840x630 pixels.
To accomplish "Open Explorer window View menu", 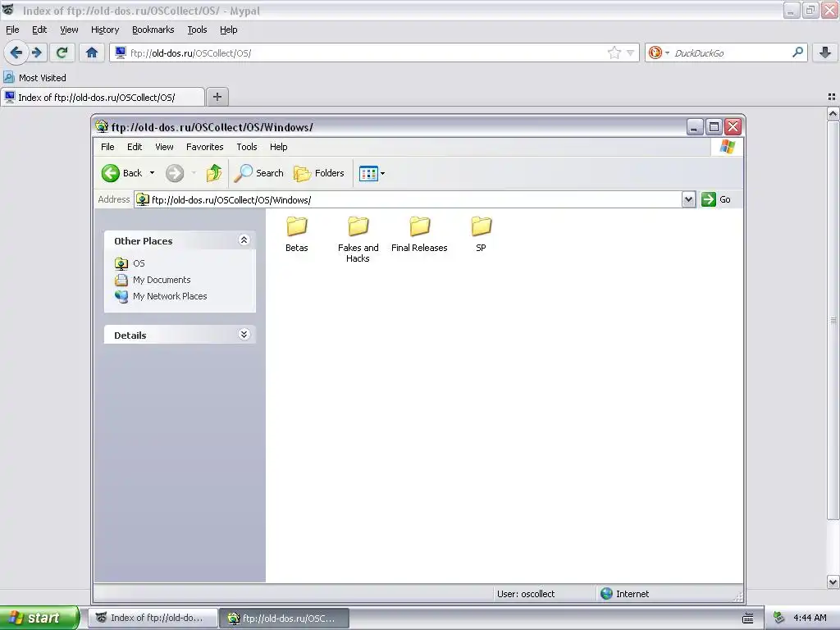I will [x=164, y=147].
